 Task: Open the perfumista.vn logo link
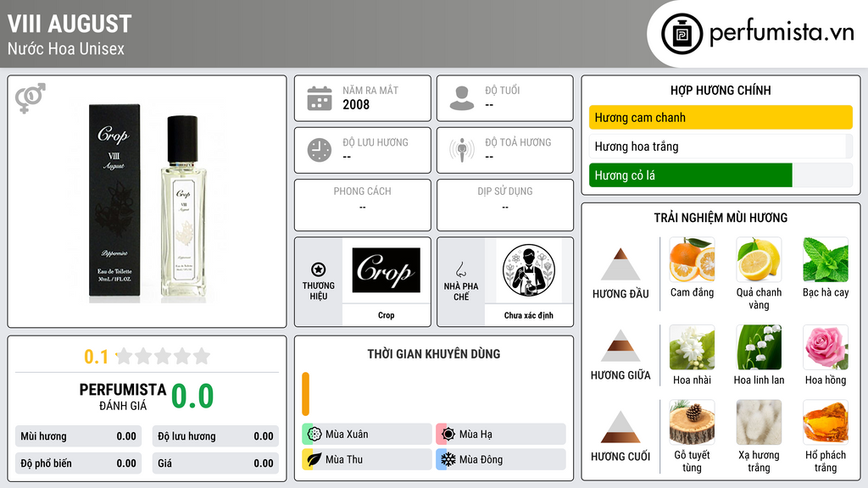coord(759,33)
